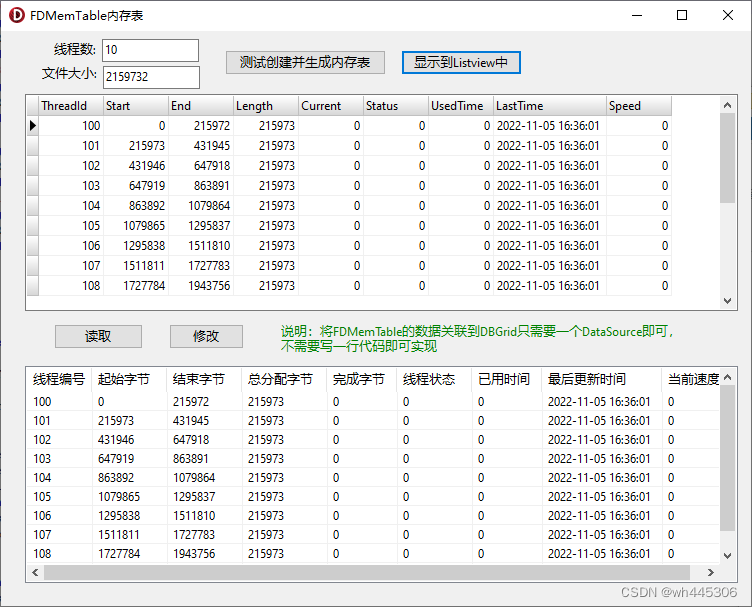The image size is (752, 607).
Task: Click the 完成字节 listview column header
Action: 362,379
